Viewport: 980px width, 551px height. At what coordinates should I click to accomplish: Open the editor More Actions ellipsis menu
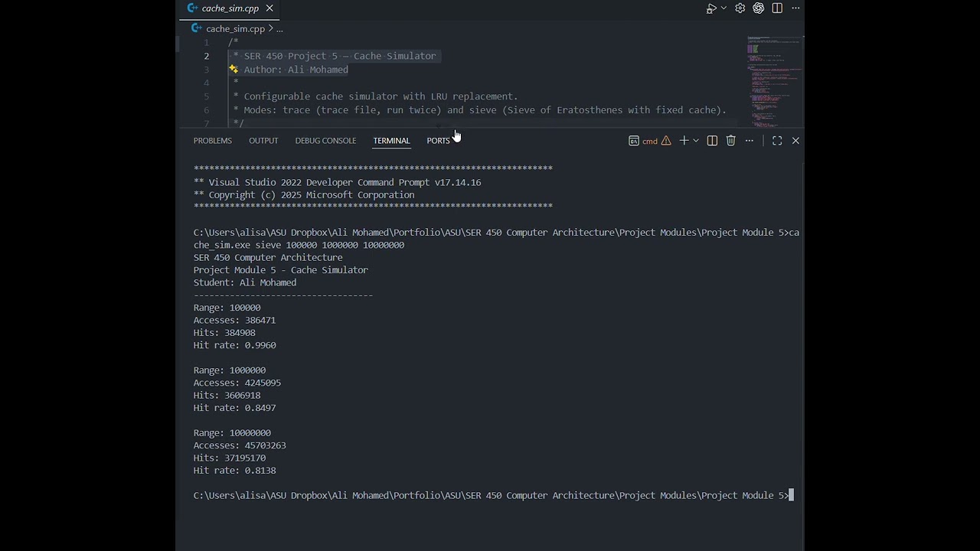click(x=795, y=8)
